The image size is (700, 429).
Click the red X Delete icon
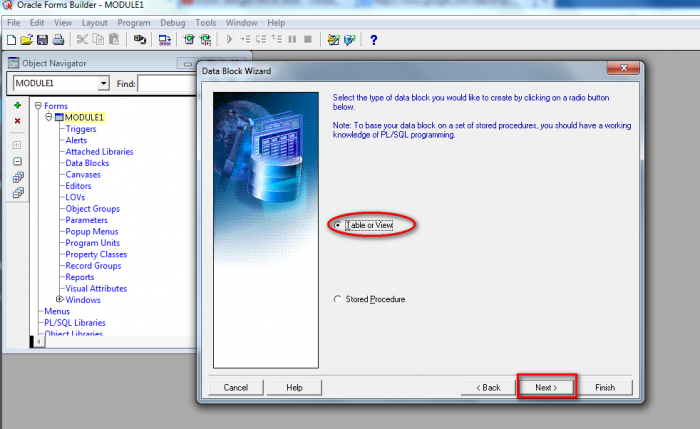pos(17,121)
